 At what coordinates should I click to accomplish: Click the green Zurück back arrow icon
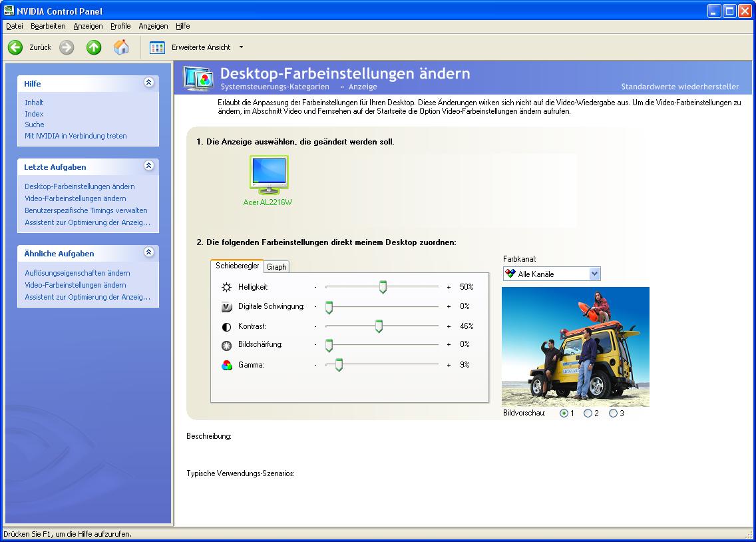tap(15, 47)
